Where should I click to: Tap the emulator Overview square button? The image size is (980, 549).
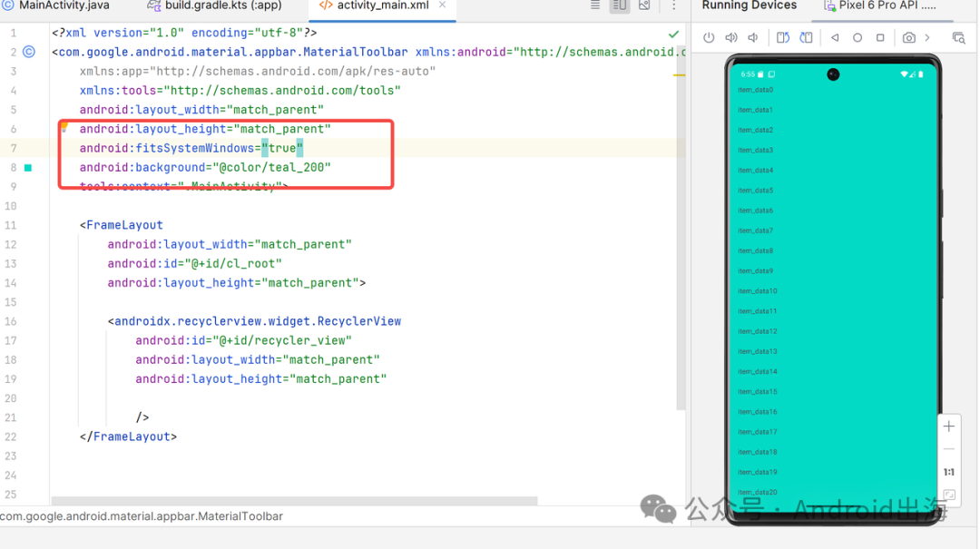[880, 37]
